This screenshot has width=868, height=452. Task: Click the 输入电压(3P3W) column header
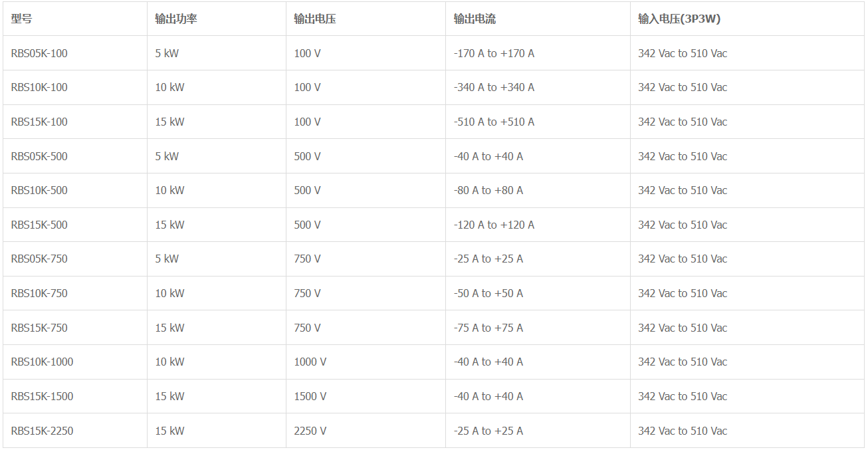point(679,19)
